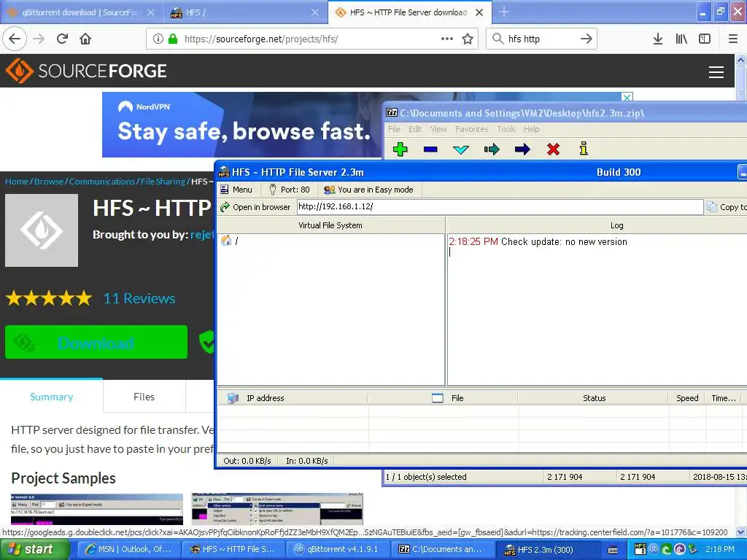Click the site information icon in the URL bar

(158, 39)
